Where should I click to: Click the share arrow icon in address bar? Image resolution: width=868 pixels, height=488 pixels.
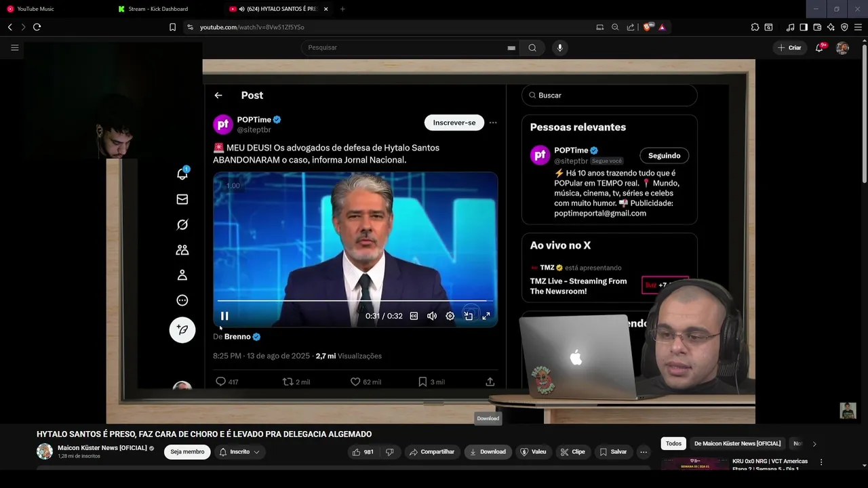pyautogui.click(x=631, y=27)
